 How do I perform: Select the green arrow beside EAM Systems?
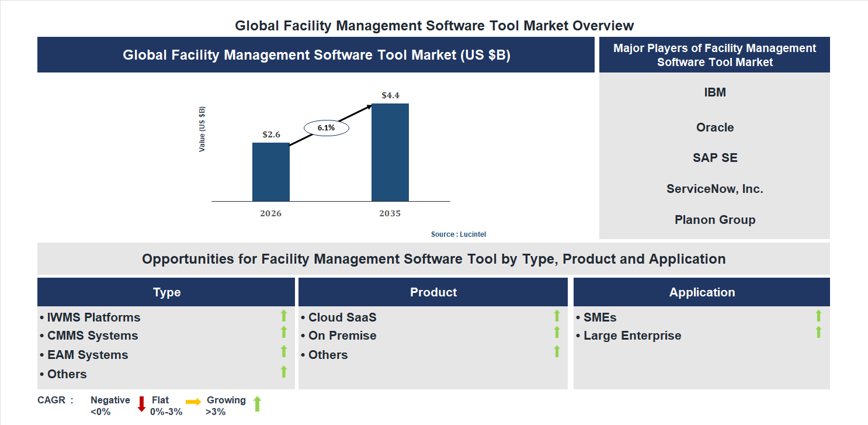tap(283, 352)
